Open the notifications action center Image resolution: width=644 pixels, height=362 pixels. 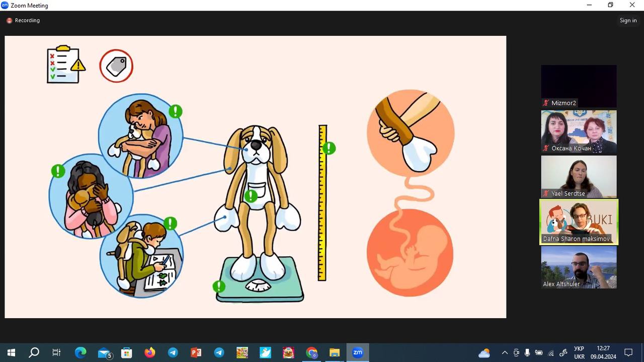coord(628,352)
